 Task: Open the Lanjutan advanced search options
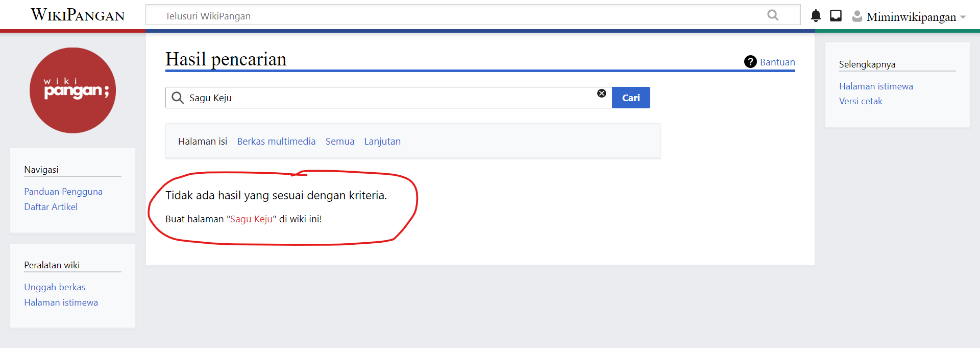382,142
